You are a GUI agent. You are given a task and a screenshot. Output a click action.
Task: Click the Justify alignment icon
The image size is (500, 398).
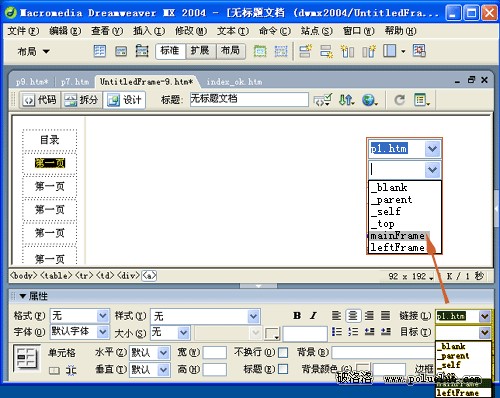[x=386, y=315]
